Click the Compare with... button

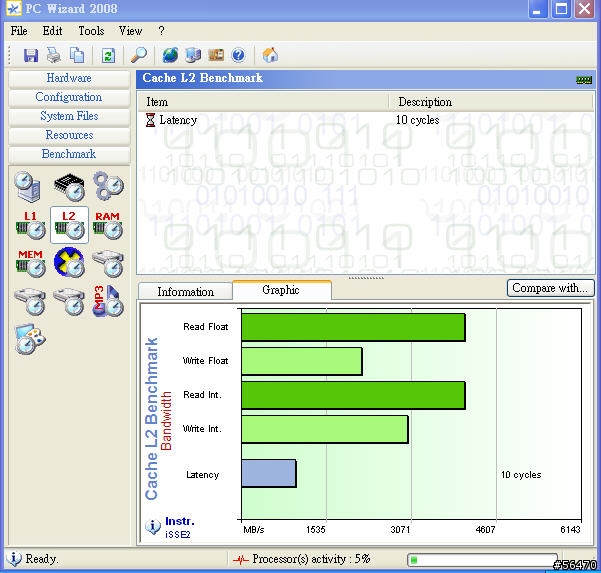pos(550,288)
